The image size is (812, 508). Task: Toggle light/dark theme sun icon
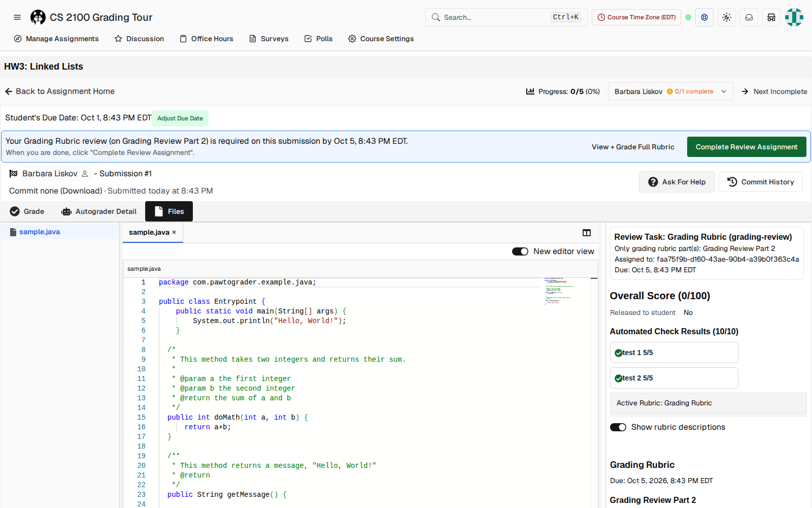(x=727, y=17)
